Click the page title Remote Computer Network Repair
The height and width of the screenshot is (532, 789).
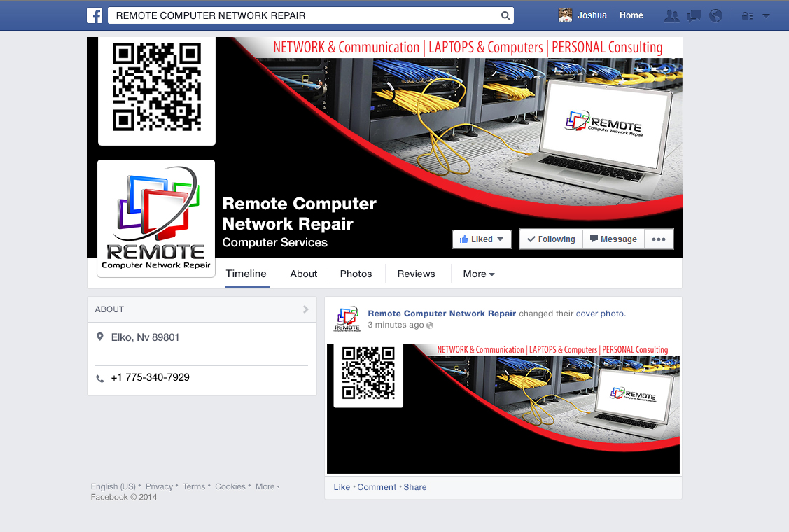click(300, 213)
